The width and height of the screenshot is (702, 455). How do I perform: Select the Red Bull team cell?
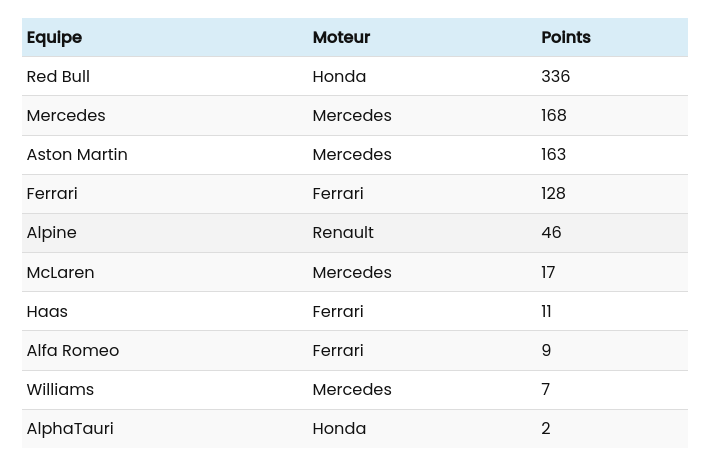pyautogui.click(x=58, y=76)
